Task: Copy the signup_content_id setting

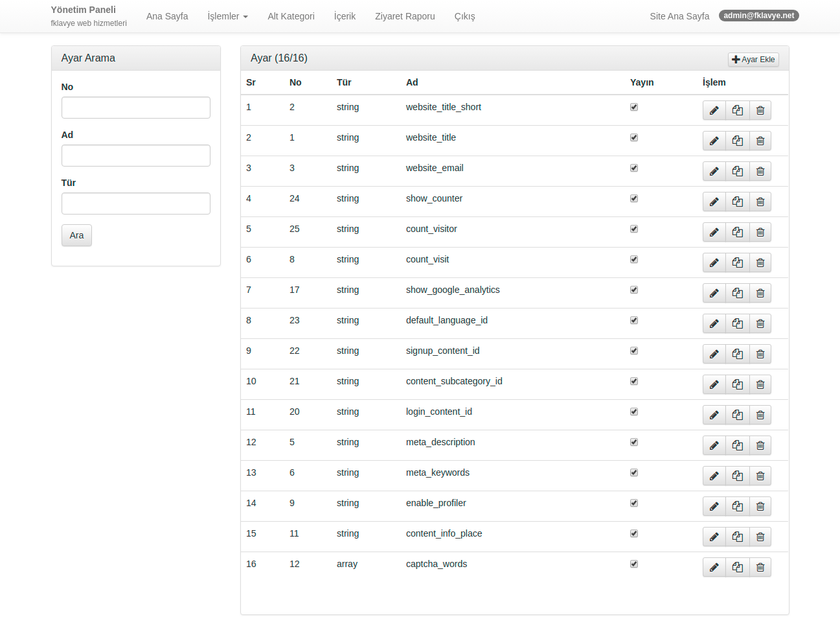Action: [x=737, y=354]
